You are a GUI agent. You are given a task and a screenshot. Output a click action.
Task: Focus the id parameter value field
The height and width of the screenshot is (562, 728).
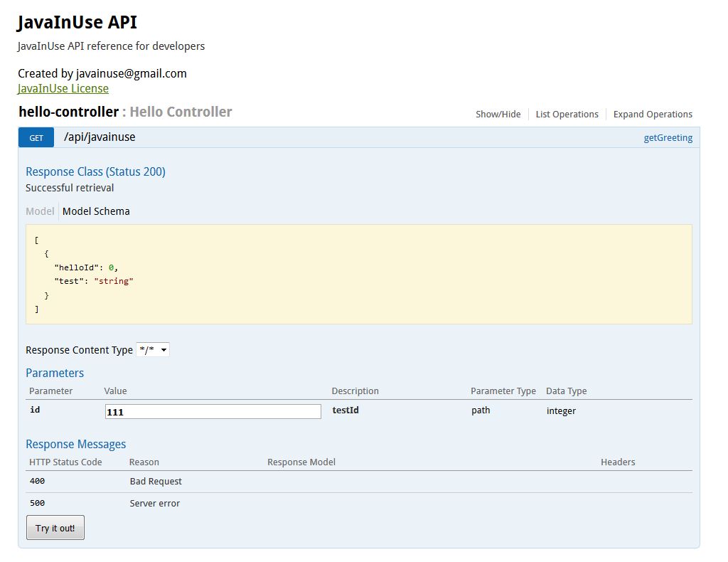click(213, 411)
